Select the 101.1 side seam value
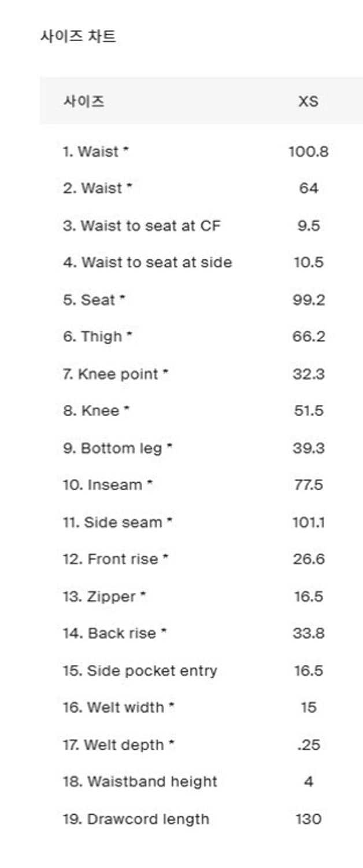The height and width of the screenshot is (868, 363). 308,522
